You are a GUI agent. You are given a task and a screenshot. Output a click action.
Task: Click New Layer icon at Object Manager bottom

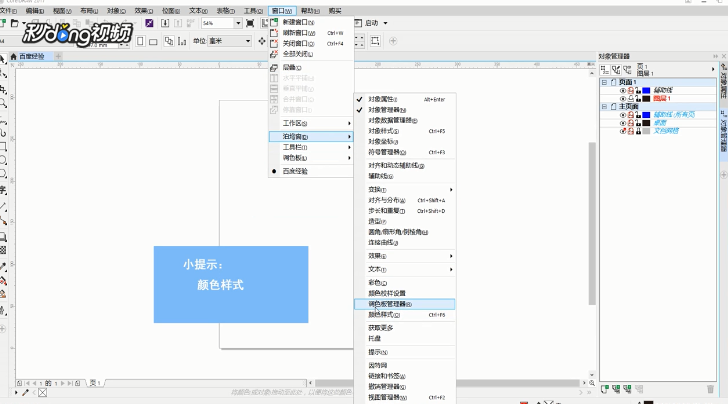click(x=604, y=389)
